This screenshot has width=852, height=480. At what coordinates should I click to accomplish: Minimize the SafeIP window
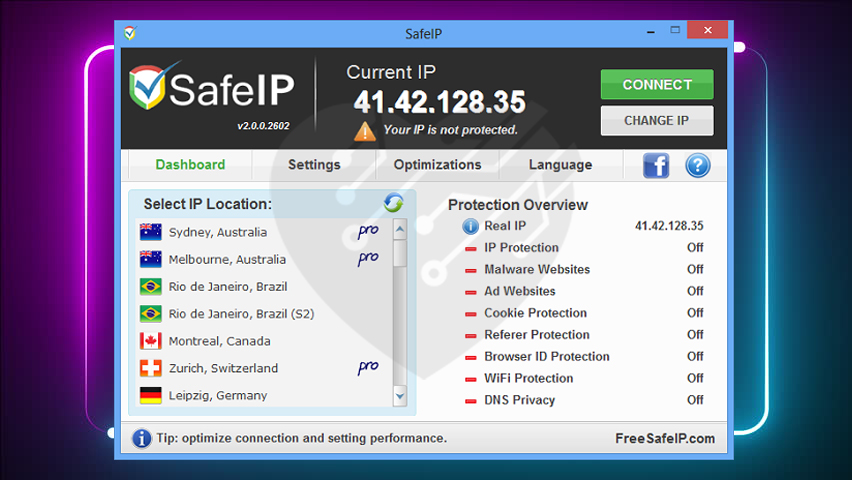650,31
